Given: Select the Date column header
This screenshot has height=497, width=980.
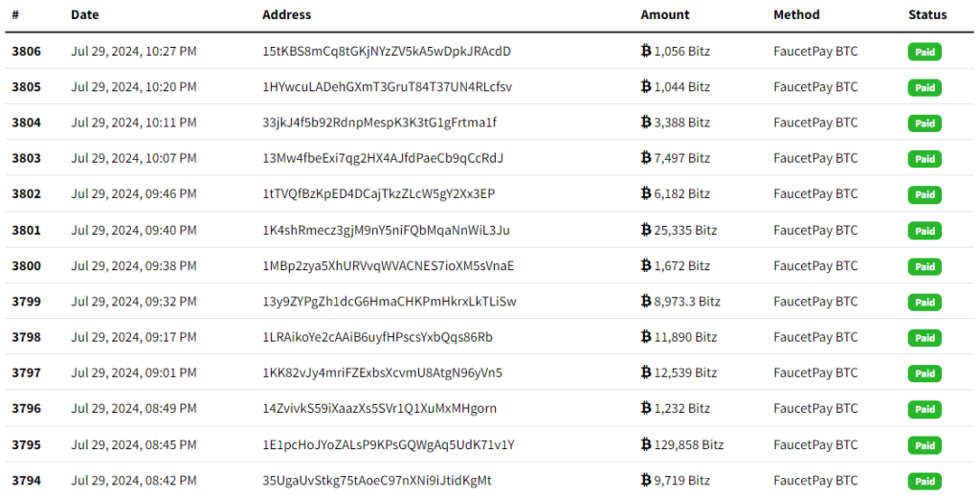Looking at the screenshot, I should (x=85, y=15).
